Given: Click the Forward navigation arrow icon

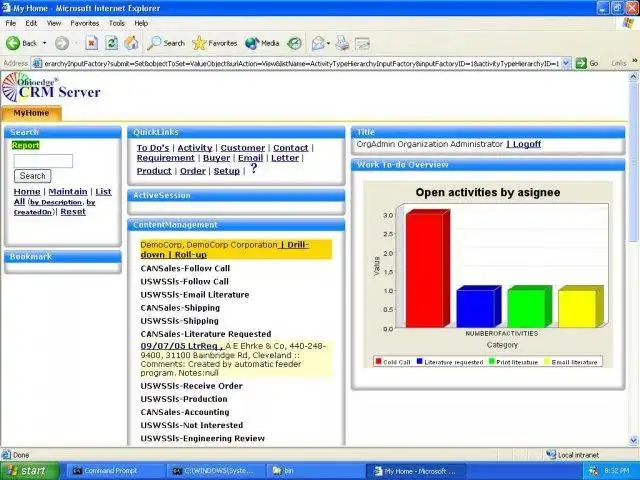Looking at the screenshot, I should tap(62, 43).
